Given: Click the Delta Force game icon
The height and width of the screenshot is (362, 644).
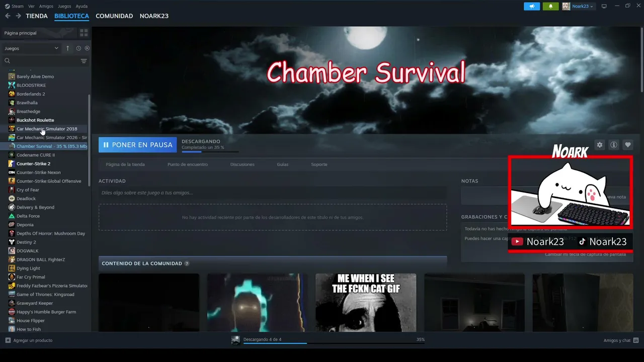Looking at the screenshot, I should click(x=12, y=216).
